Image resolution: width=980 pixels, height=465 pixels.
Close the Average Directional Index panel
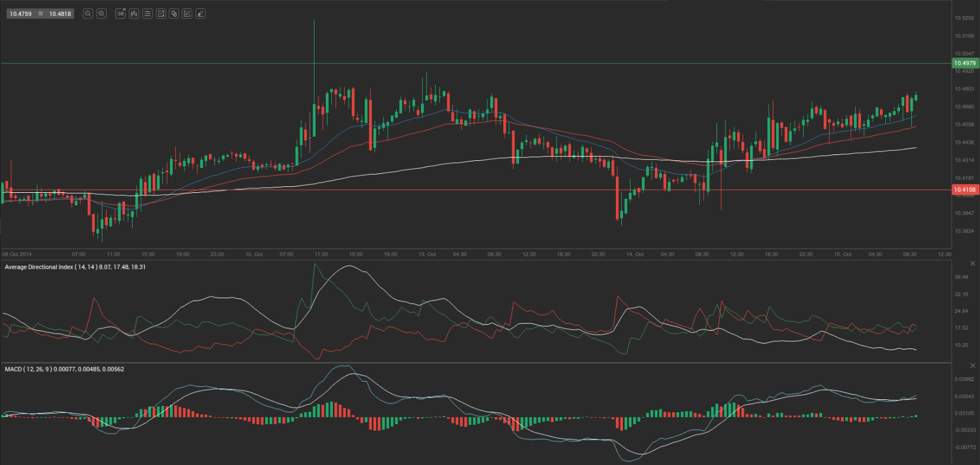click(x=972, y=263)
